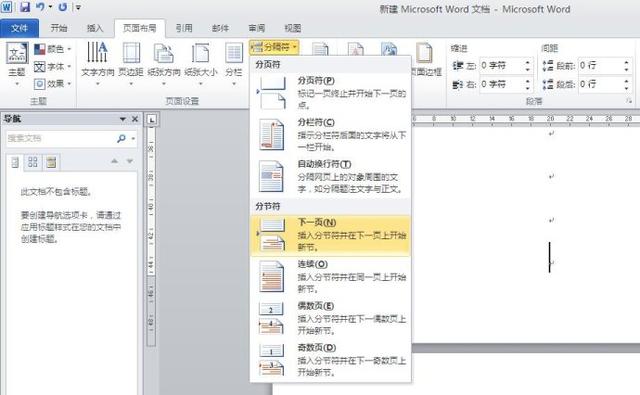Click the 页边距 margins icon
Screen dimensions: 640x395
[x=131, y=53]
